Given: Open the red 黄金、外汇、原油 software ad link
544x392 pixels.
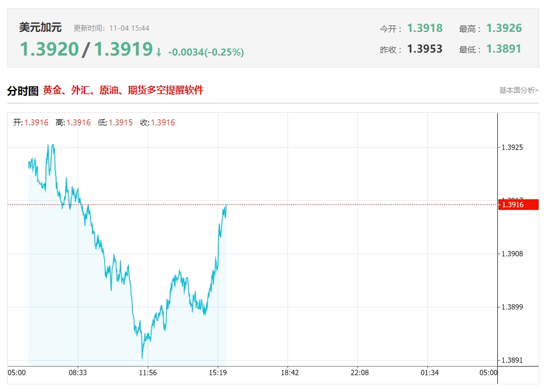Looking at the screenshot, I should coord(123,90).
